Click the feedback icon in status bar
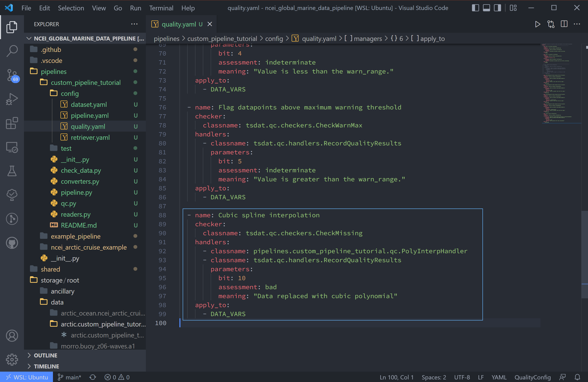The height and width of the screenshot is (382, 588). point(563,377)
